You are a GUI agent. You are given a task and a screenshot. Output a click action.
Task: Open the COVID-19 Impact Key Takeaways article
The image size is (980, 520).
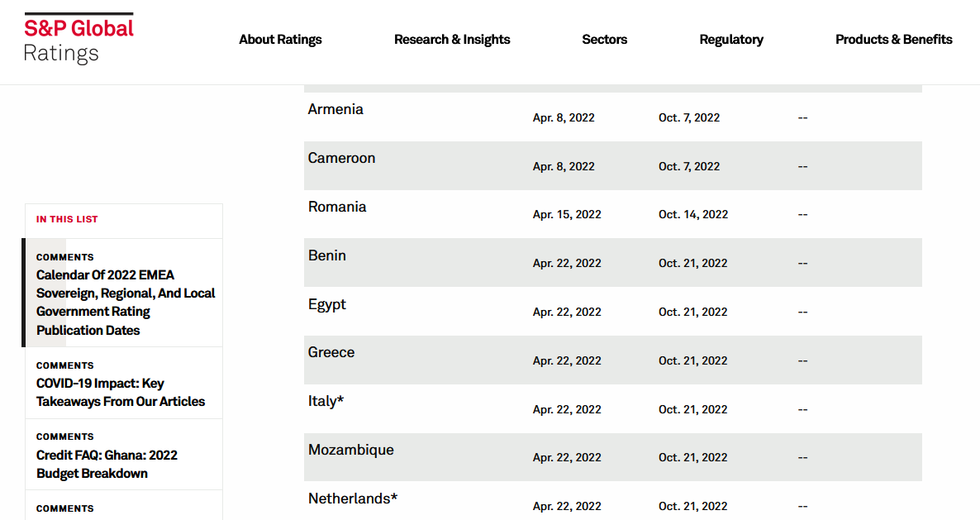pos(120,393)
